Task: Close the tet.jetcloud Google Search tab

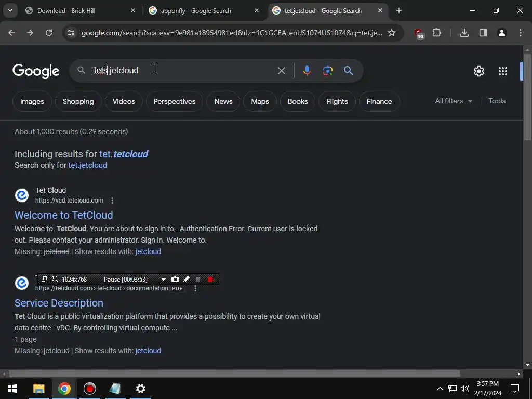Action: (380, 11)
